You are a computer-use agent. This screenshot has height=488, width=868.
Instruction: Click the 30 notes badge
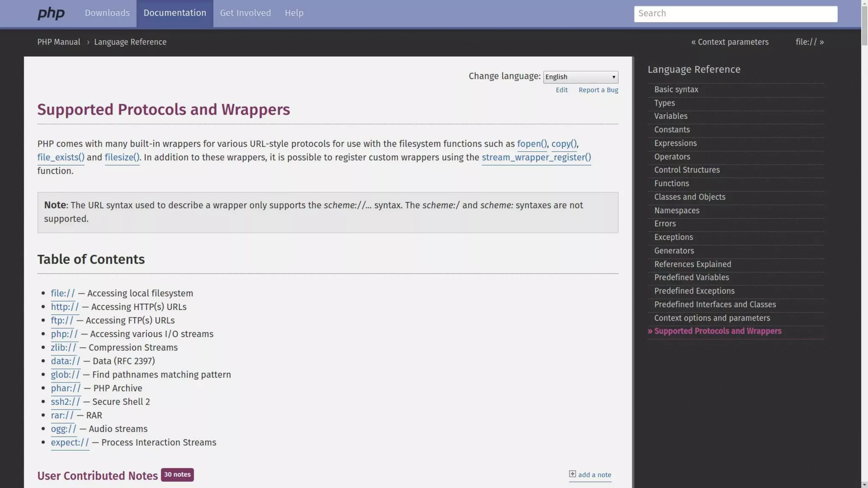coord(177,474)
